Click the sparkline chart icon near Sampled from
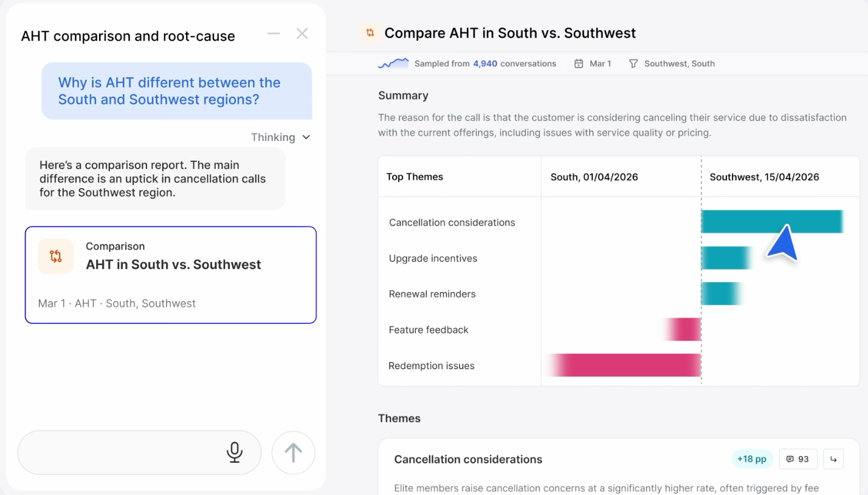Screen dimensions: 868x495 [x=393, y=63]
